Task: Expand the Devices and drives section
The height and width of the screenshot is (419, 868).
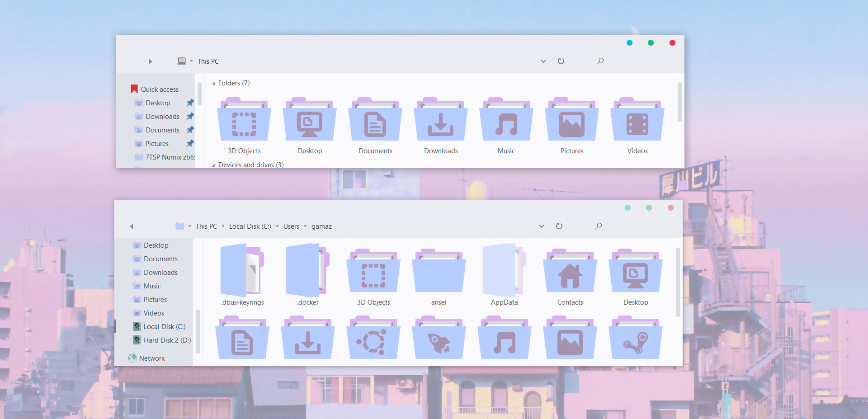Action: coord(213,165)
